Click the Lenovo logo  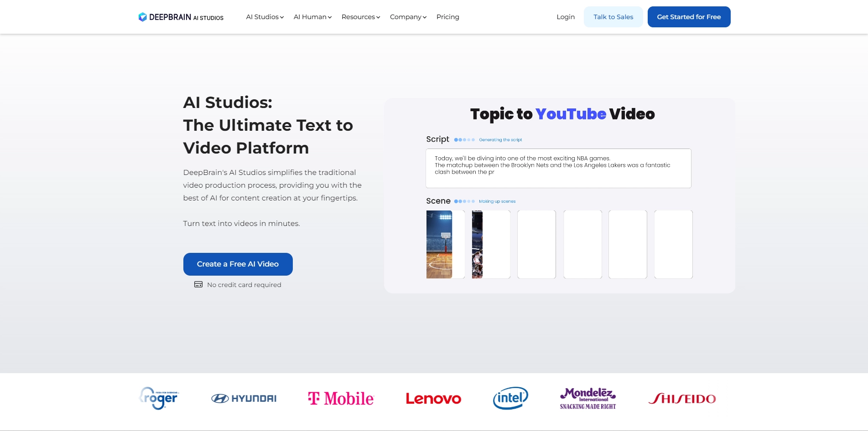(x=433, y=399)
